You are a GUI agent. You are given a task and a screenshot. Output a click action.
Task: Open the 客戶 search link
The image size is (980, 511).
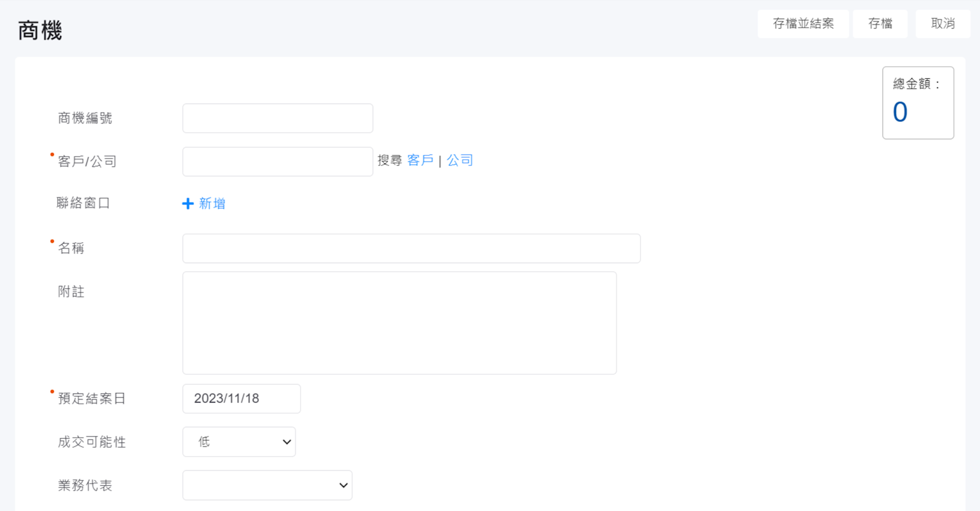point(420,160)
